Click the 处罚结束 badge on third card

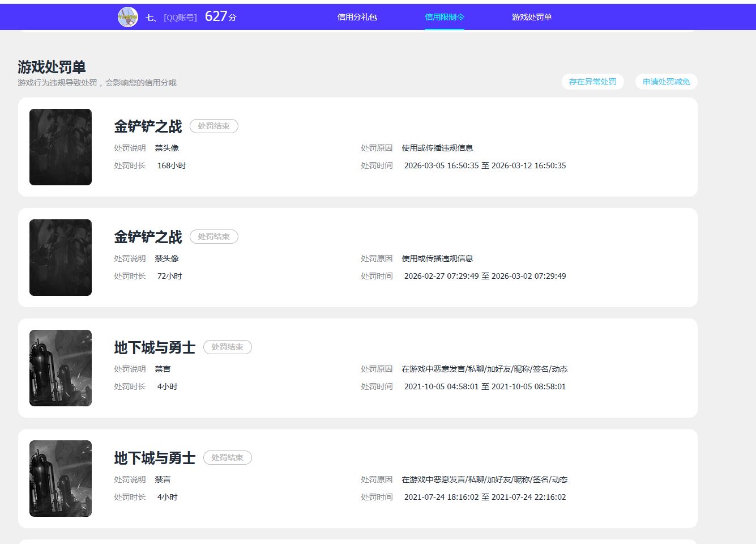pyautogui.click(x=227, y=347)
